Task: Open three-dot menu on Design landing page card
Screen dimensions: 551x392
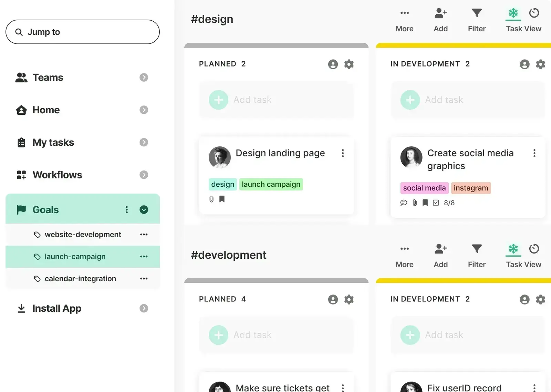Action: (343, 153)
